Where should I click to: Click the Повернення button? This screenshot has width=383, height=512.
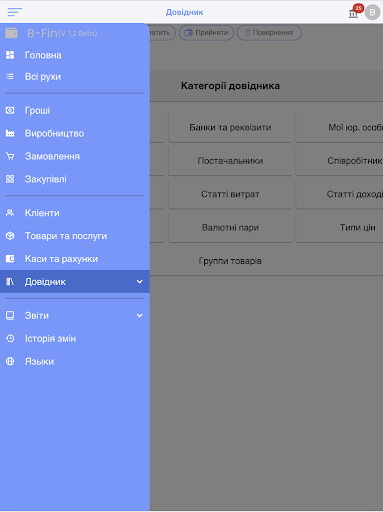pyautogui.click(x=269, y=33)
